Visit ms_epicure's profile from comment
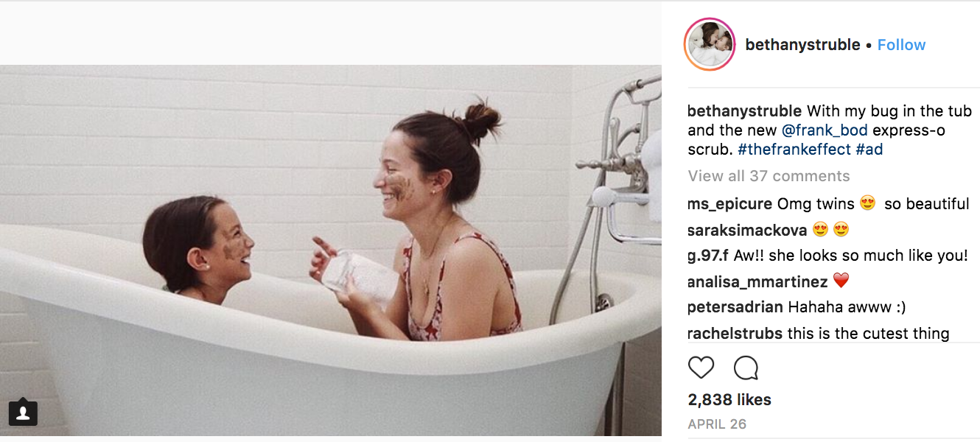 pyautogui.click(x=729, y=204)
